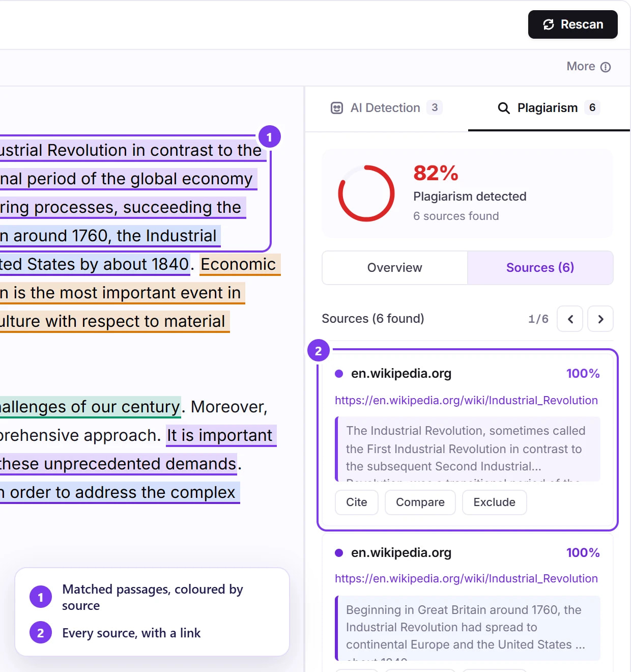Click the highlighted passage 'these unprecedented demands'
This screenshot has height=672, width=631.
coord(118,464)
